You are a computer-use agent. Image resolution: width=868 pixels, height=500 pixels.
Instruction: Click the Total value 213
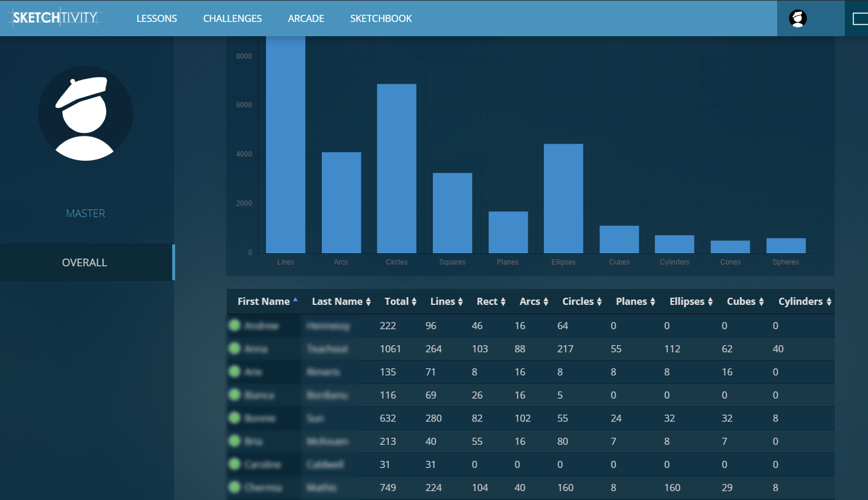(388, 441)
